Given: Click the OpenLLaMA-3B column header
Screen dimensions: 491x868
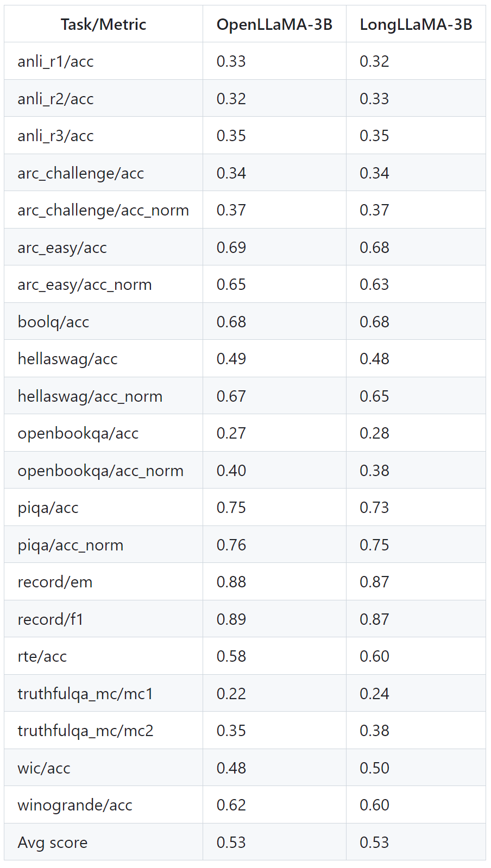Looking at the screenshot, I should [274, 24].
